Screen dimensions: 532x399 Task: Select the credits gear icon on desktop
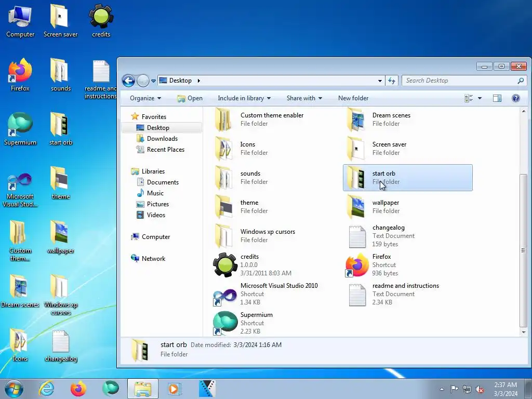pos(101,21)
